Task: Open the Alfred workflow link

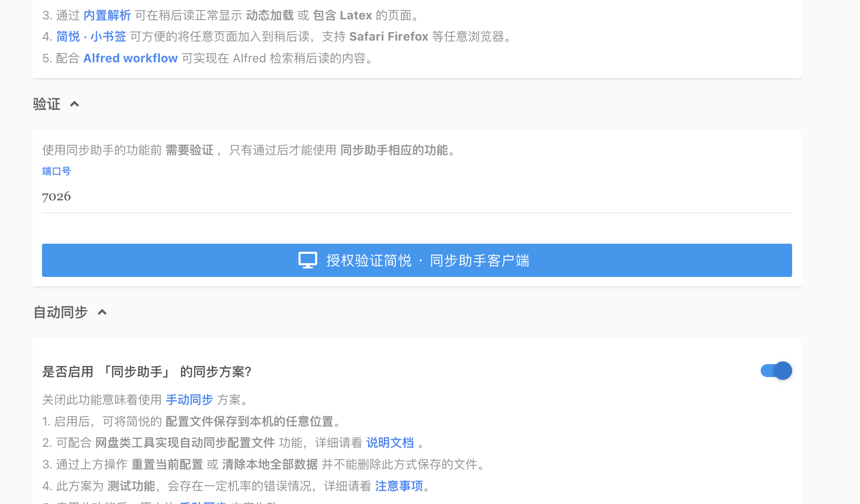Action: pos(130,58)
